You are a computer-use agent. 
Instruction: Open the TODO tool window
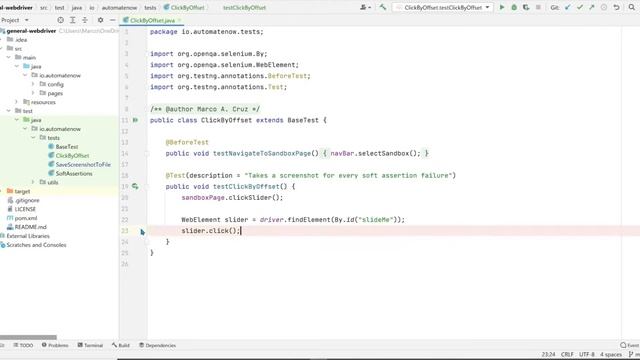(23, 345)
